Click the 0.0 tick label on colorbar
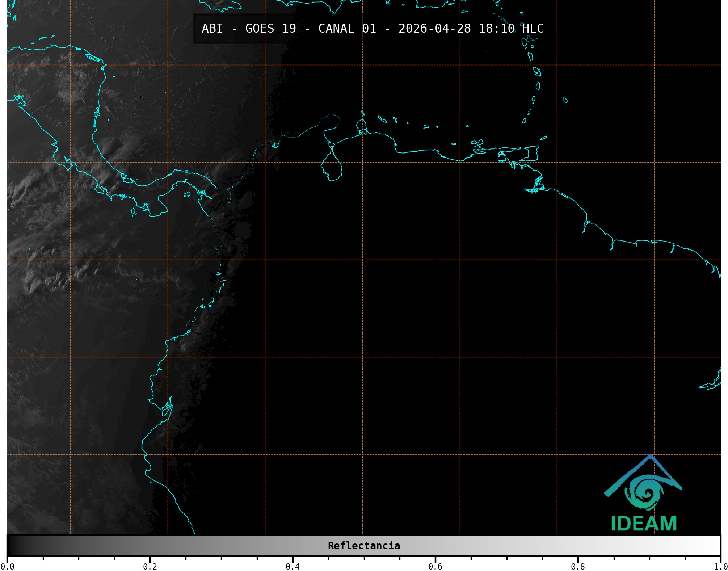Screen dimensions: 728x571 [x=7, y=566]
